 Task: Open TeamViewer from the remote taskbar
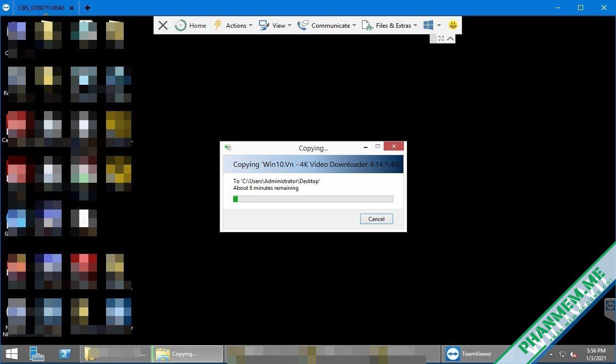[x=477, y=353]
